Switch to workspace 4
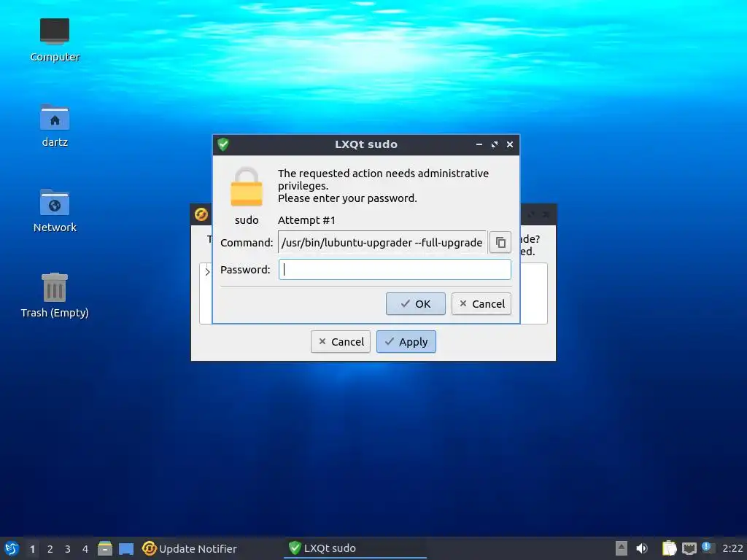This screenshot has height=560, width=747. tap(85, 549)
